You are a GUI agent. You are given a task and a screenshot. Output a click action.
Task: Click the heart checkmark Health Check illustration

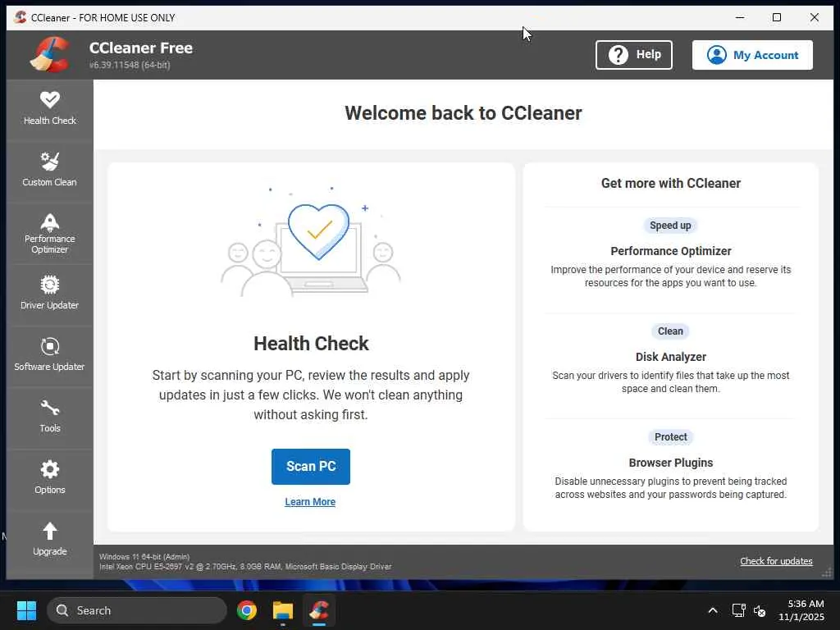[311, 242]
